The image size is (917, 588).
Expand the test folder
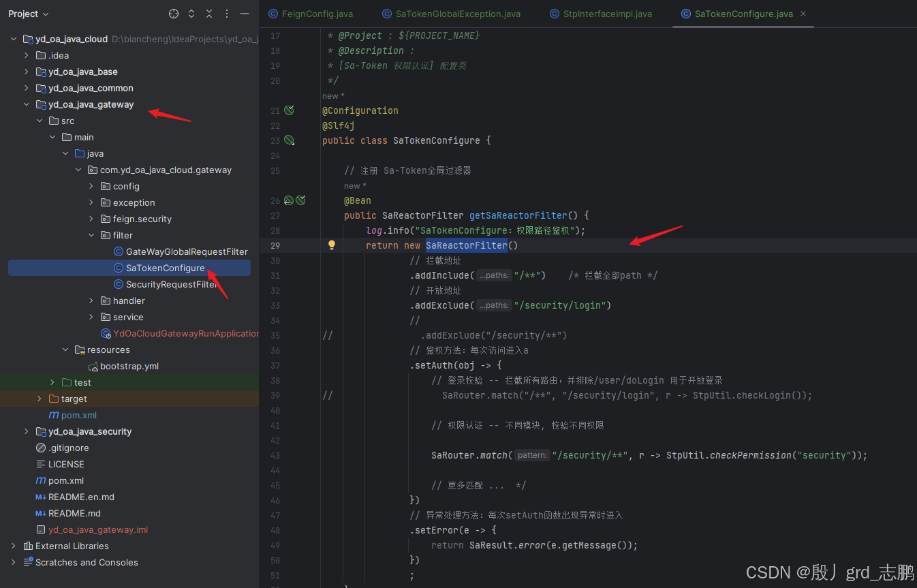click(x=52, y=382)
